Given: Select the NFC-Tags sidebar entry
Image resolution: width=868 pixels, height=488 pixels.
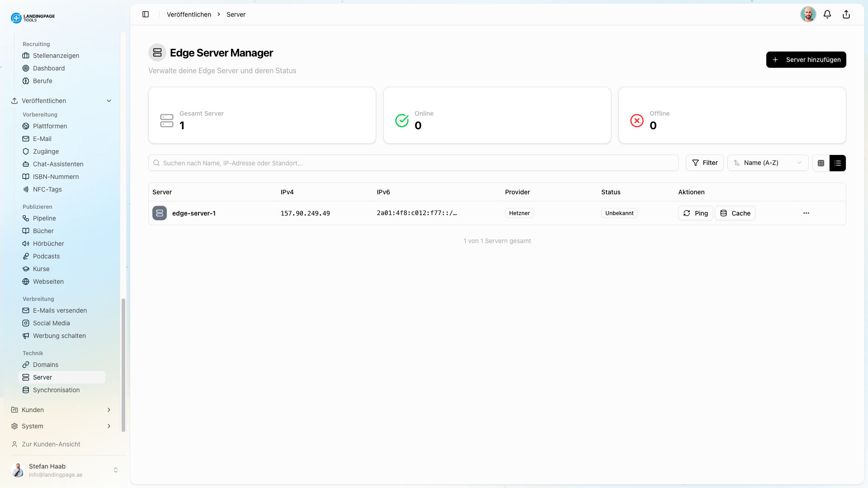Looking at the screenshot, I should pyautogui.click(x=47, y=189).
